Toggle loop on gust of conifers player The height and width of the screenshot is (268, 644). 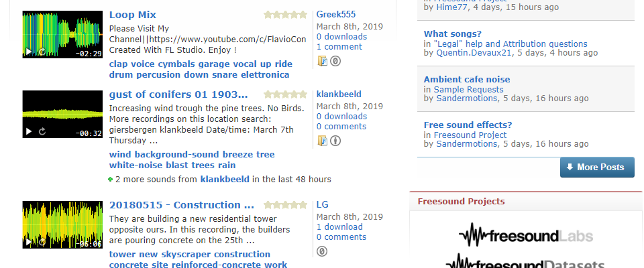pos(42,132)
